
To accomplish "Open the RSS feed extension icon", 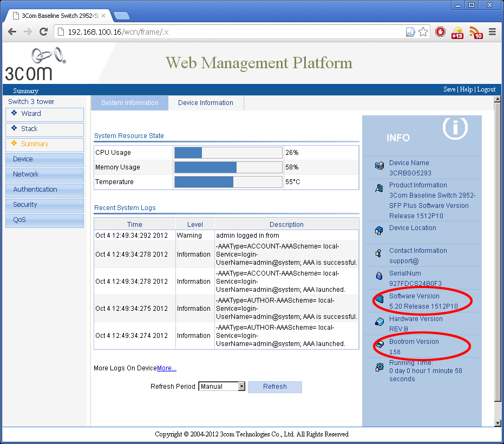I will [x=476, y=33].
